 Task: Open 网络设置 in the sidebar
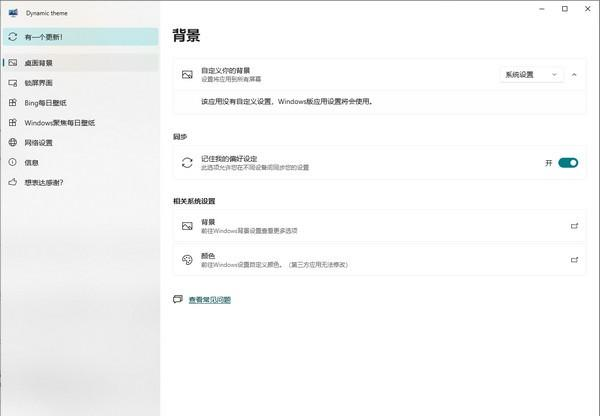(80, 142)
